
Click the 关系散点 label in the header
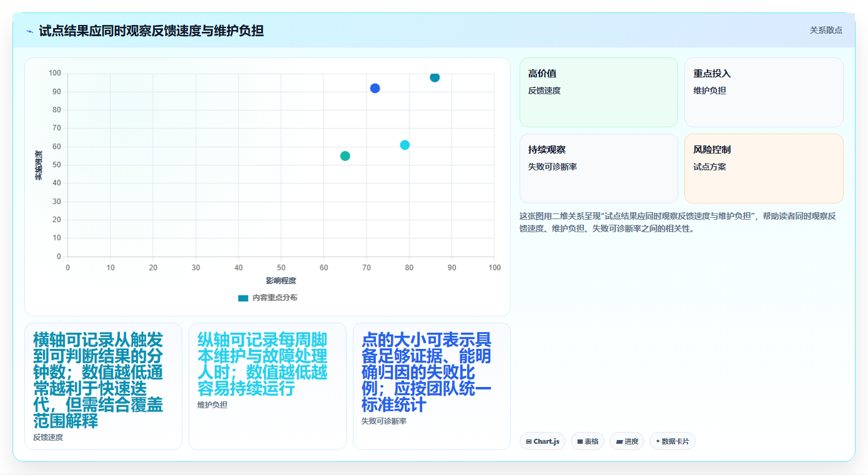(x=826, y=30)
